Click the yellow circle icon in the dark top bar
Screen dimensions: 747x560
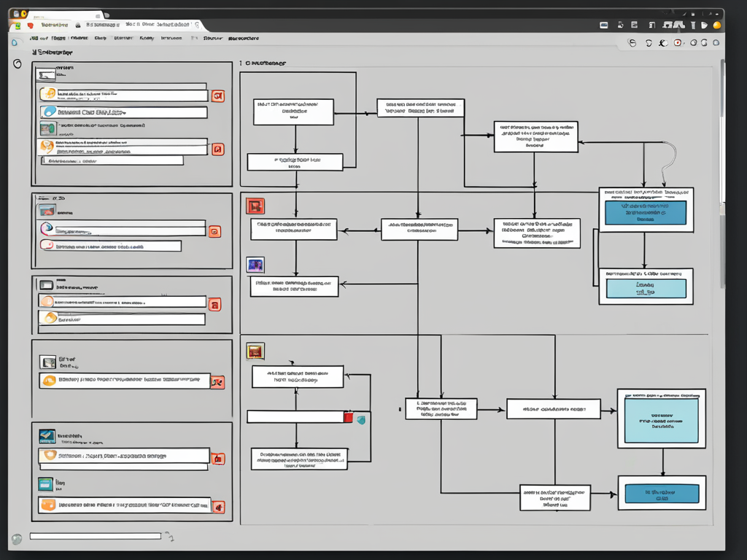coord(717,26)
